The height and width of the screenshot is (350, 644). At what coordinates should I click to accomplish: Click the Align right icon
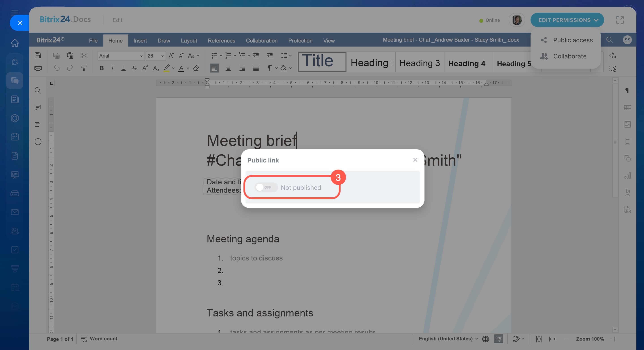click(x=242, y=68)
